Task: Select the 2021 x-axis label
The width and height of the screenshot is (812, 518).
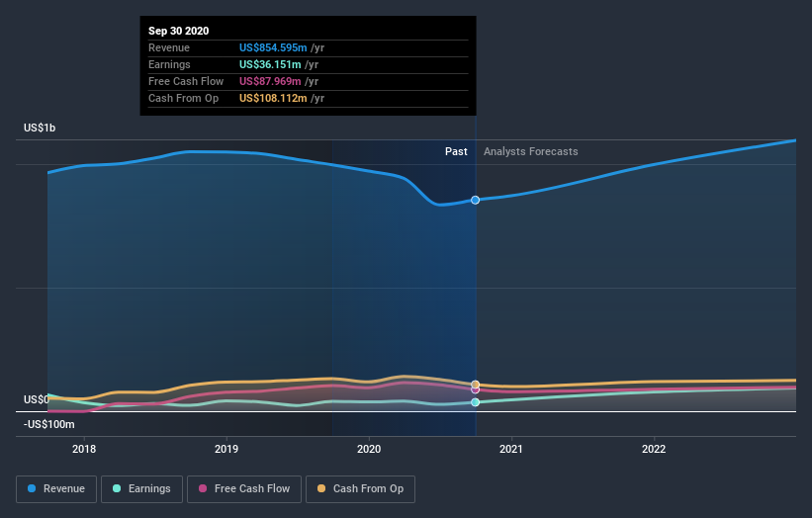Action: [511, 449]
